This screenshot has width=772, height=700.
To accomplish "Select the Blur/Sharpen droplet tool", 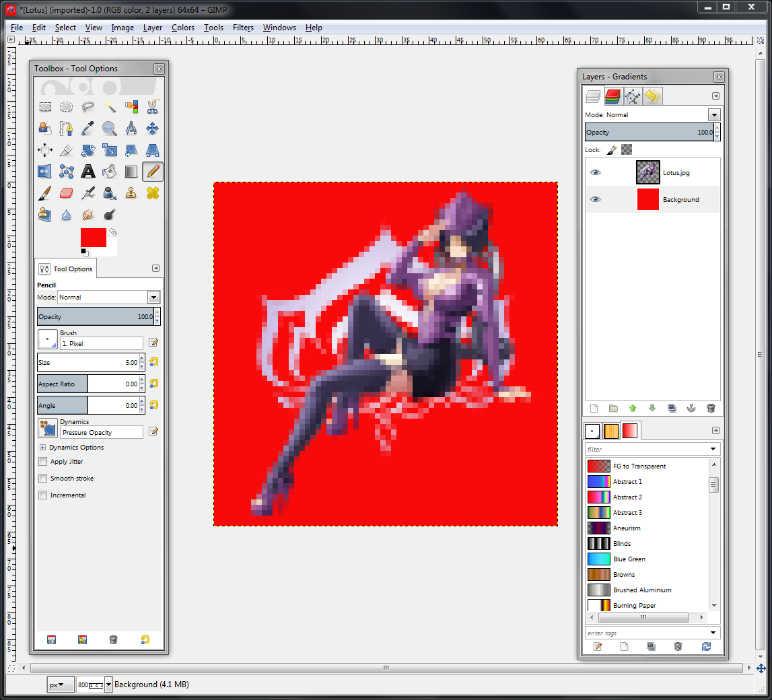I will coord(66,215).
